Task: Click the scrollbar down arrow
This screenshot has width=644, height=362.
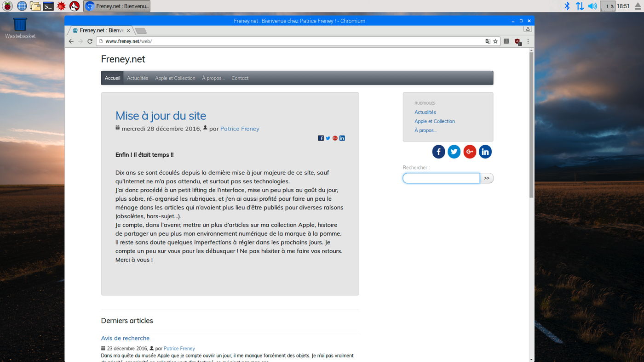Action: (x=531, y=359)
